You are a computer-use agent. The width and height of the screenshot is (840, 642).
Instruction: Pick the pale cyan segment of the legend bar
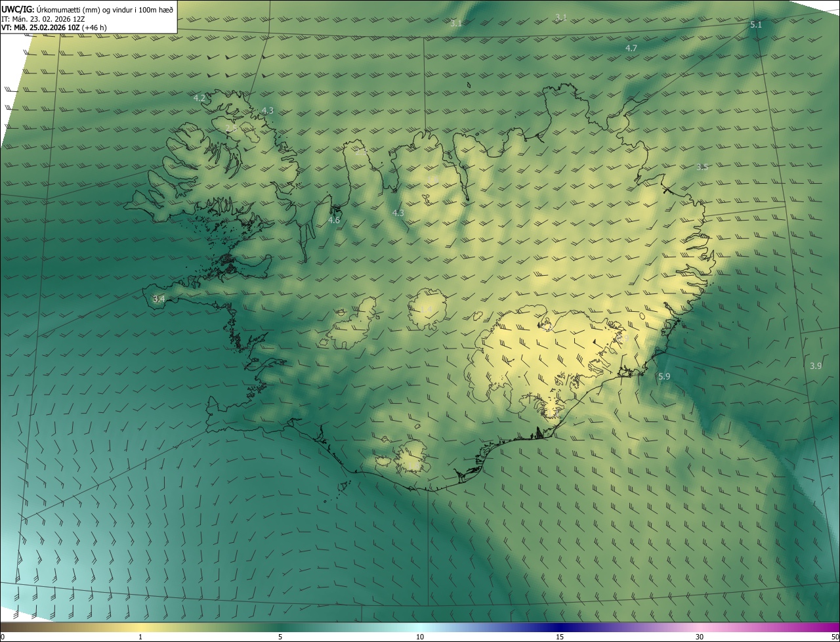pyautogui.click(x=420, y=628)
